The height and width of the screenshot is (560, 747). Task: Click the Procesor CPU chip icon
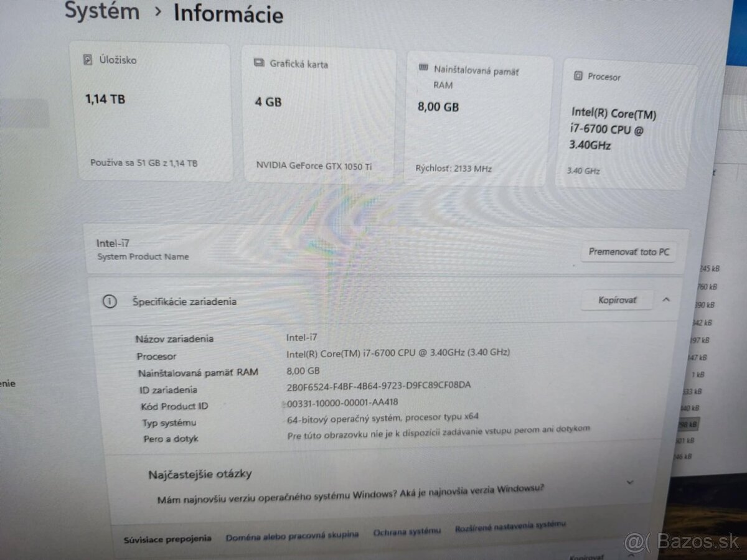click(578, 75)
